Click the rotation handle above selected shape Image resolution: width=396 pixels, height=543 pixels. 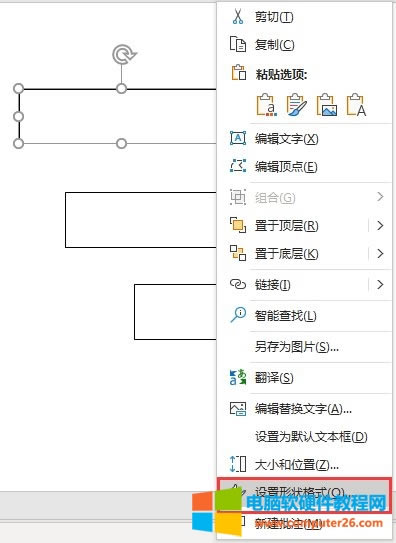(122, 55)
